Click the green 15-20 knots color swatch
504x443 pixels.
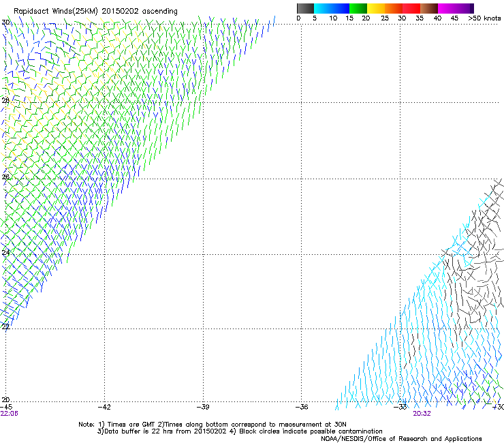(x=358, y=8)
